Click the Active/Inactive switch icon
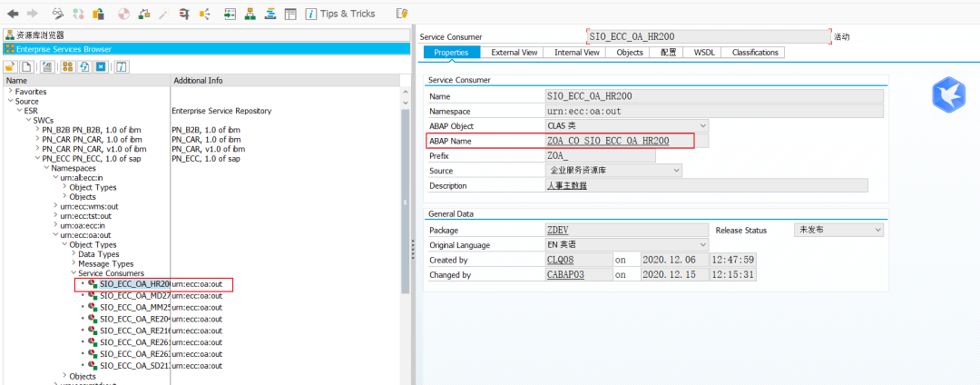Screen dimensions: 980x385 (x=79, y=13)
